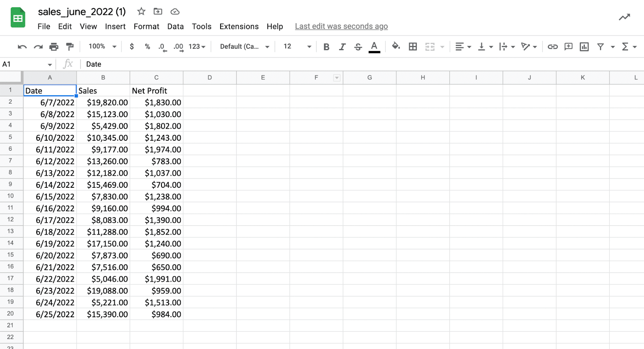Click the print icon
644x349 pixels.
coord(54,47)
